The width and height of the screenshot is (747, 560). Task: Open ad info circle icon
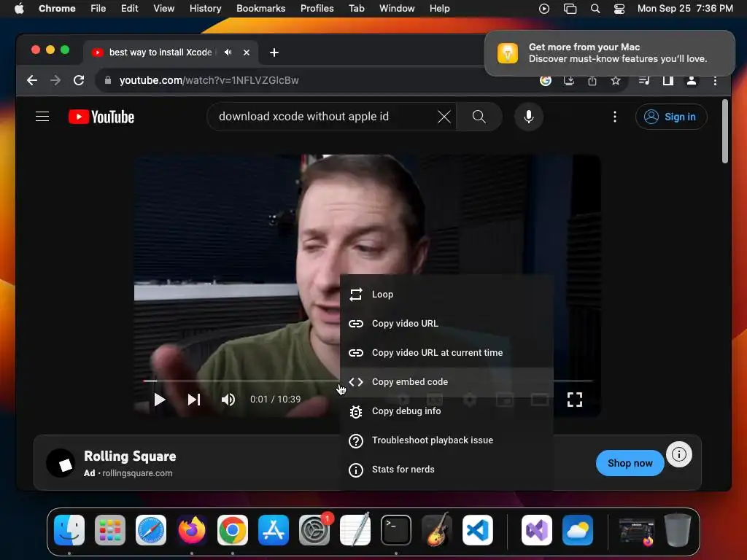(679, 454)
